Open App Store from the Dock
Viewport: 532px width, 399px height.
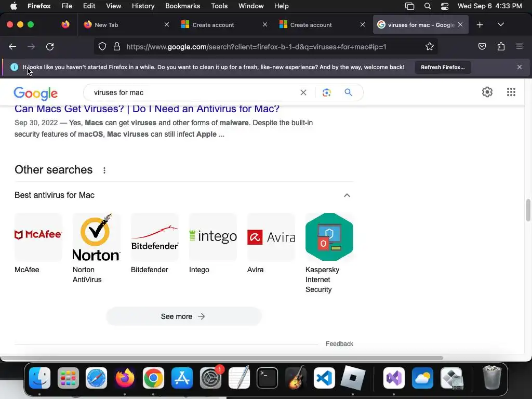(182, 378)
